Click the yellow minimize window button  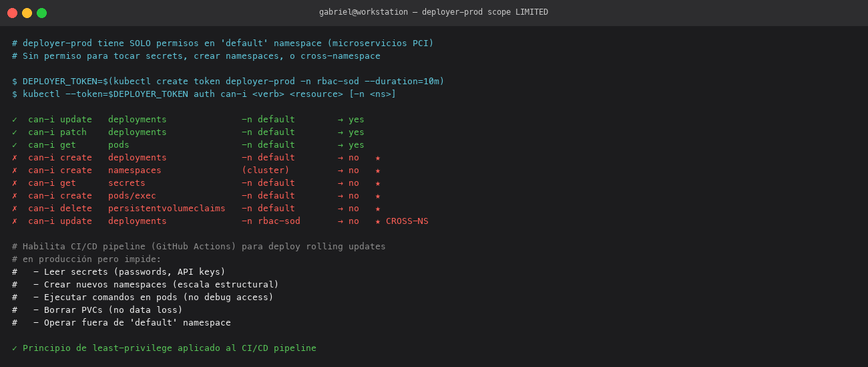pos(27,13)
